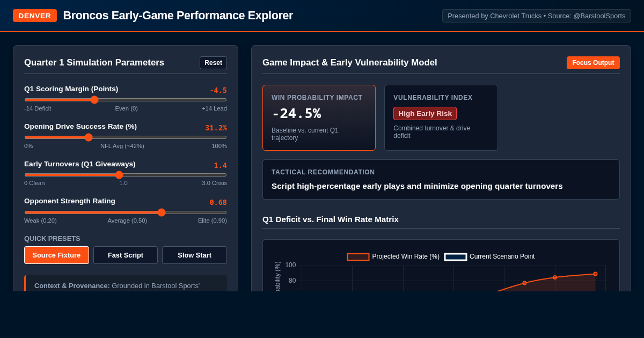Click the 1.4 early turnovers value

coord(220,165)
